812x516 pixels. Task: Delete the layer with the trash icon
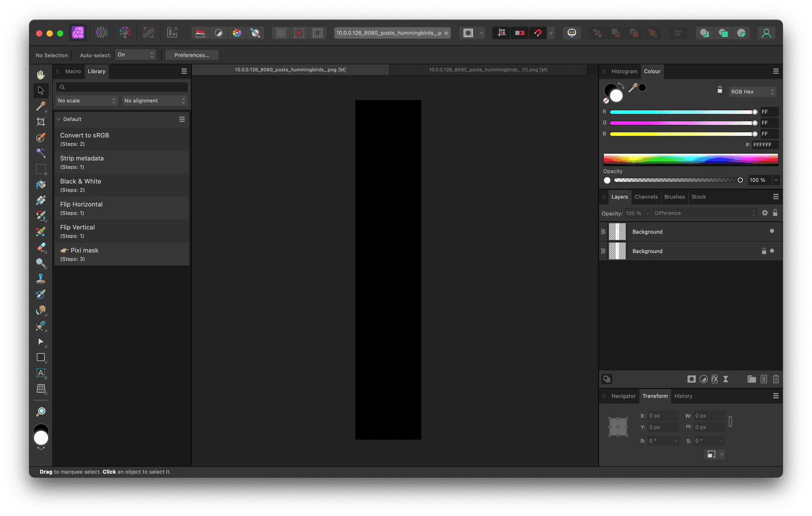(776, 379)
